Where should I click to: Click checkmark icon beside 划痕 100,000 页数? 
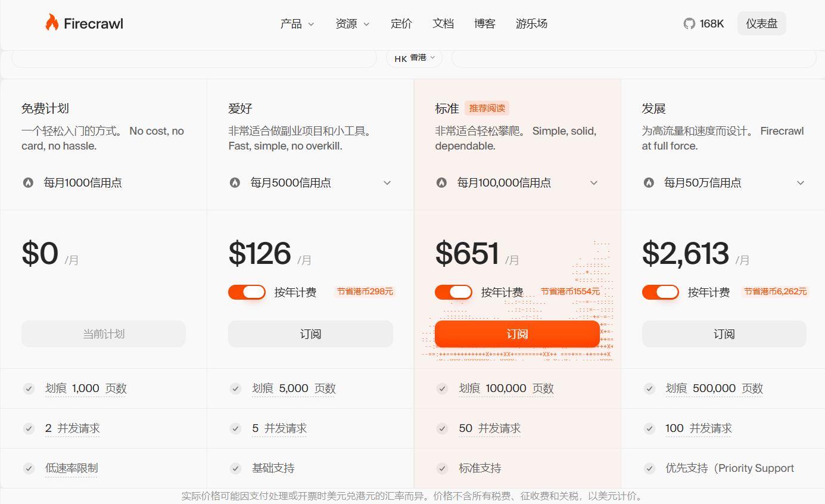coord(442,388)
